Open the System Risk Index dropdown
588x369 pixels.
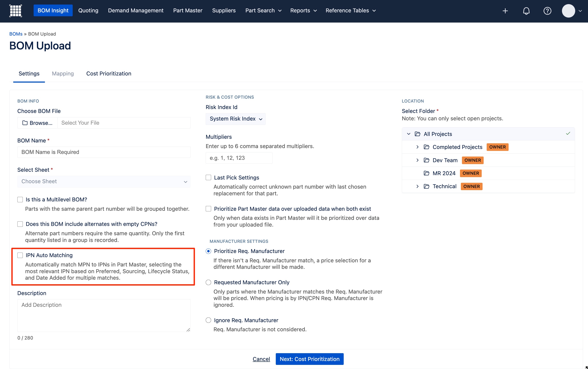tap(236, 119)
